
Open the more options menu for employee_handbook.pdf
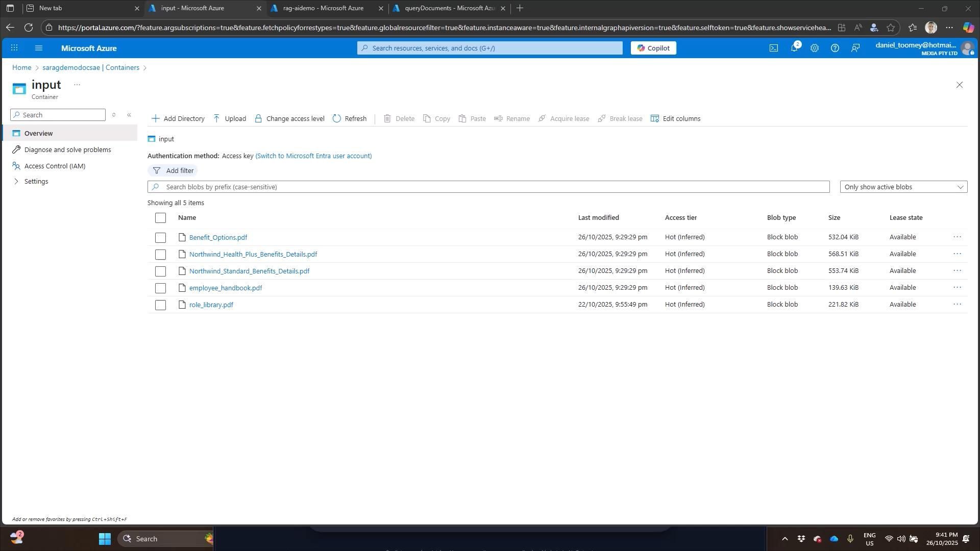coord(957,288)
